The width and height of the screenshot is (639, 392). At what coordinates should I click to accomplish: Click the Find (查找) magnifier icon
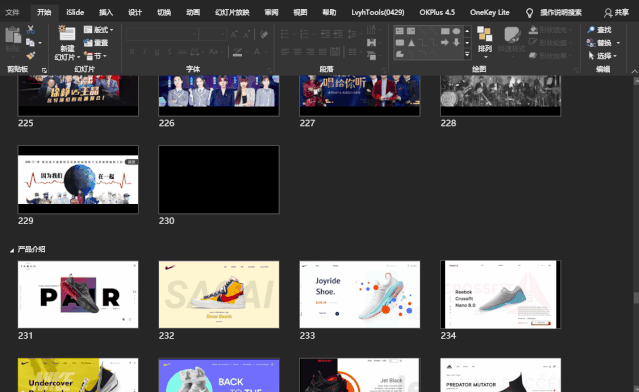coord(591,30)
